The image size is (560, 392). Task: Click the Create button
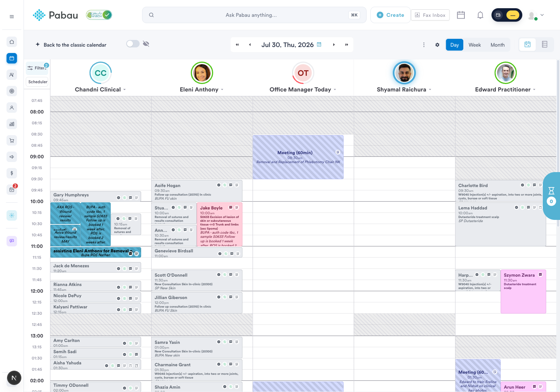(x=391, y=15)
